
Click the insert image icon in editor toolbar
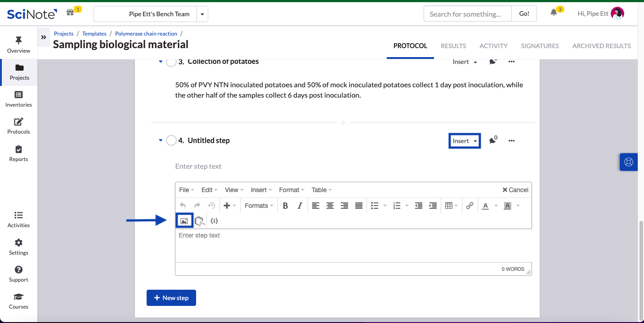tap(184, 221)
